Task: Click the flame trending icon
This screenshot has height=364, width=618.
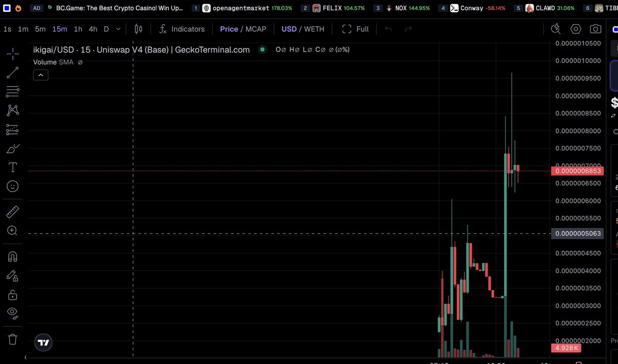Action: tap(19, 8)
